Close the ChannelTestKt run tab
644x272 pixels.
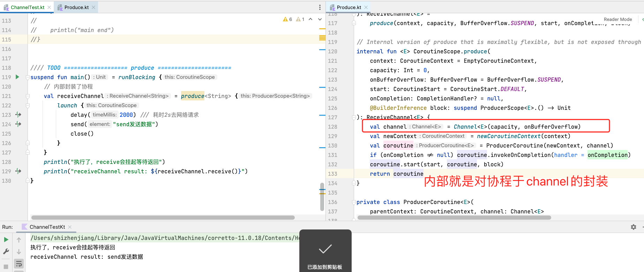(x=70, y=227)
